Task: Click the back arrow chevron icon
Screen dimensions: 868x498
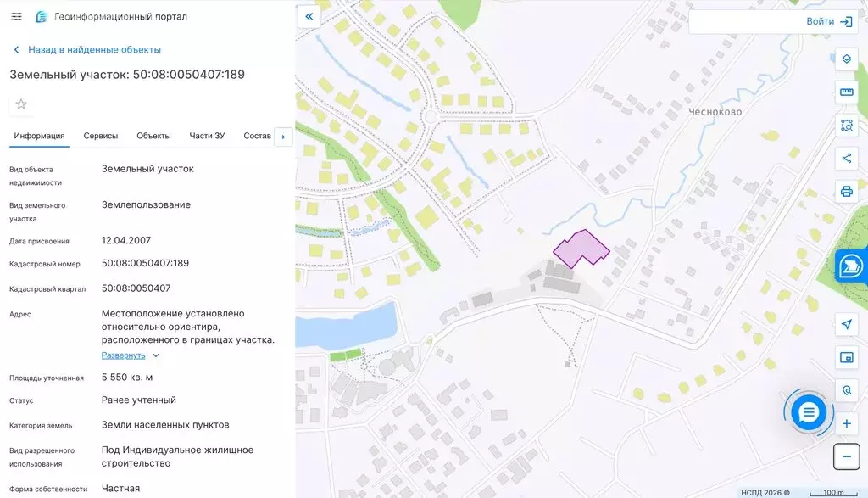Action: [17, 50]
